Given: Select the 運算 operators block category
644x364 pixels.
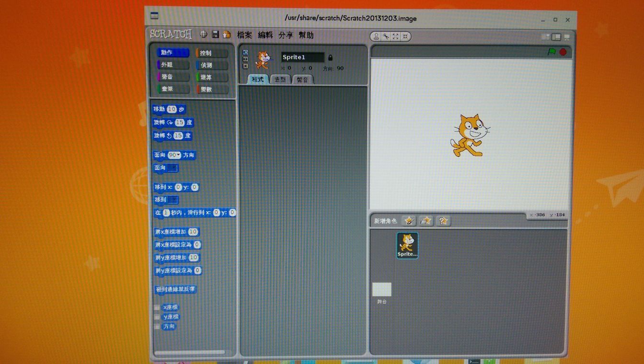Looking at the screenshot, I should coord(212,77).
